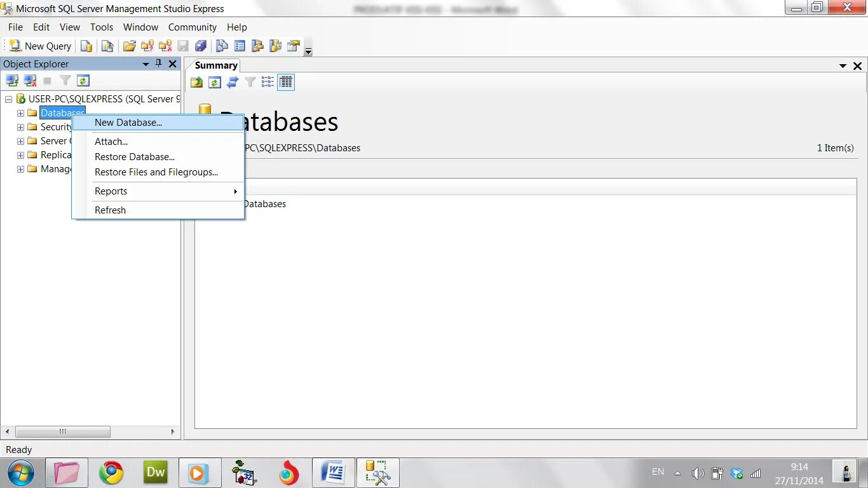Choose Restore Files and Filegroups...
This screenshot has height=488, width=868.
[158, 172]
